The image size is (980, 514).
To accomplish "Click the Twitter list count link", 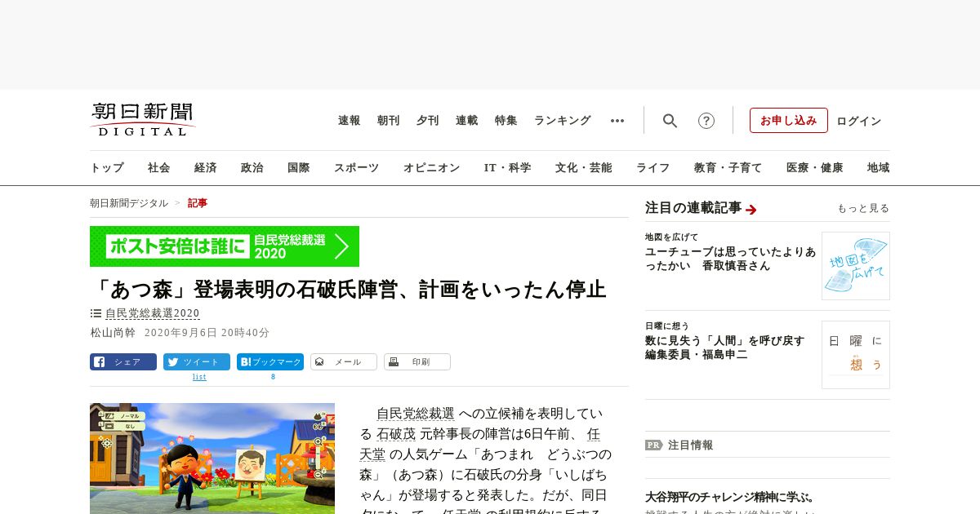I will (x=199, y=377).
